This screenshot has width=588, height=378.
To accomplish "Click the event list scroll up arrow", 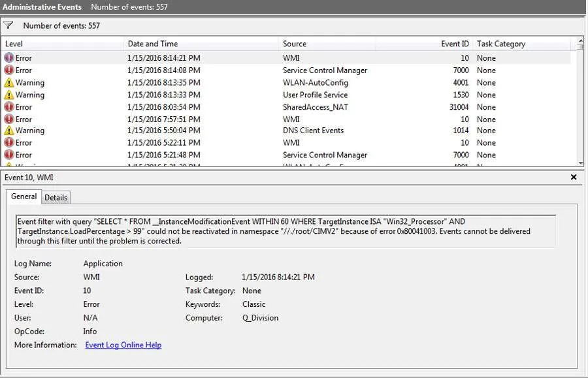I will [581, 40].
